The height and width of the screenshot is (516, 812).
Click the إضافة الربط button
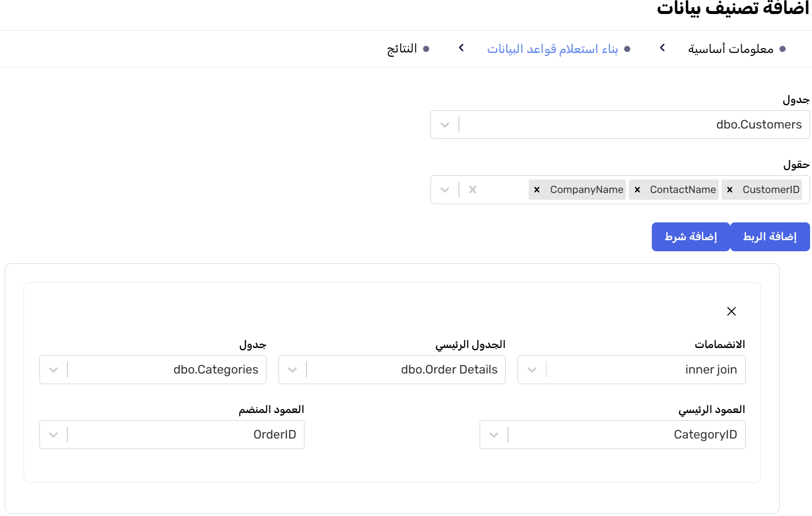coord(770,237)
